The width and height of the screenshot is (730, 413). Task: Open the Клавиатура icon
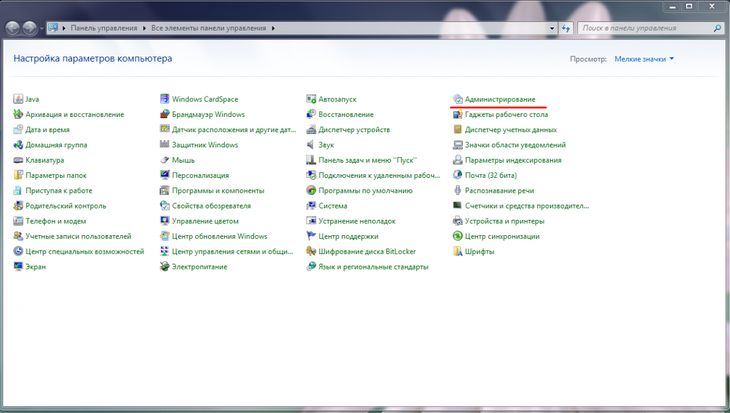(x=18, y=160)
